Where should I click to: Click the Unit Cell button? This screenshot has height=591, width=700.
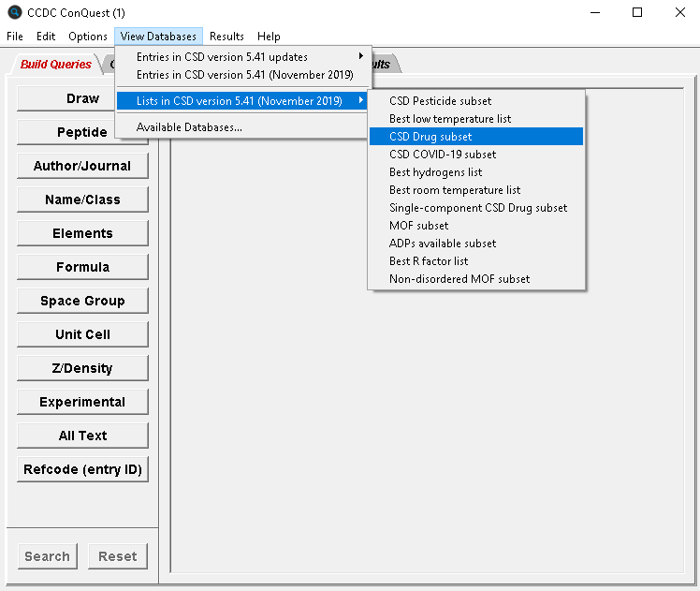pos(82,335)
